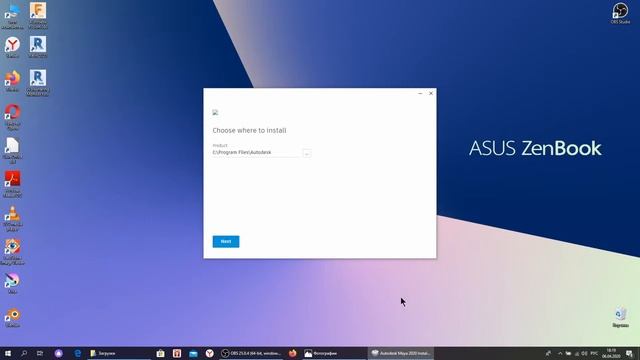Screen dimensions: 640x360
Task: Select the white document file on the desktop
Action: [12, 151]
